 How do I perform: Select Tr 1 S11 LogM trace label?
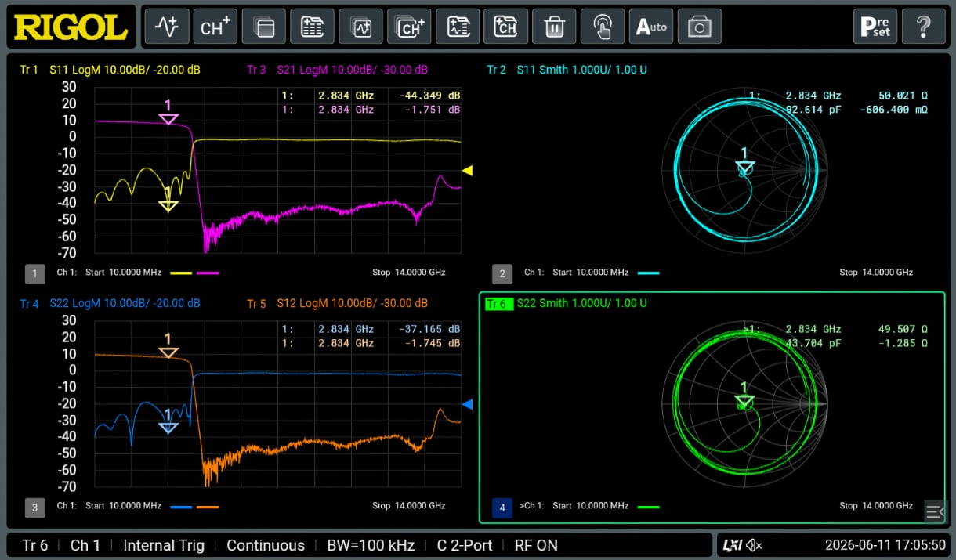[x=110, y=70]
